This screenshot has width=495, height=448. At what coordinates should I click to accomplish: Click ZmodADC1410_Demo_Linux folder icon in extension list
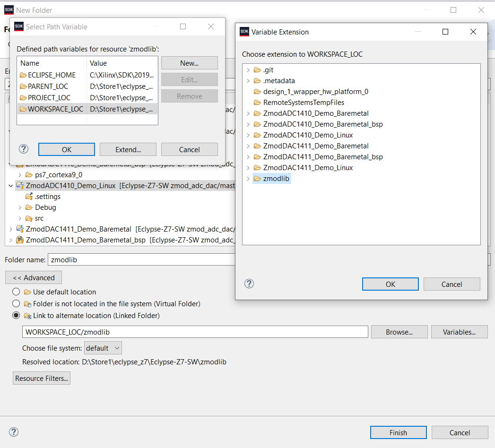pyautogui.click(x=258, y=135)
